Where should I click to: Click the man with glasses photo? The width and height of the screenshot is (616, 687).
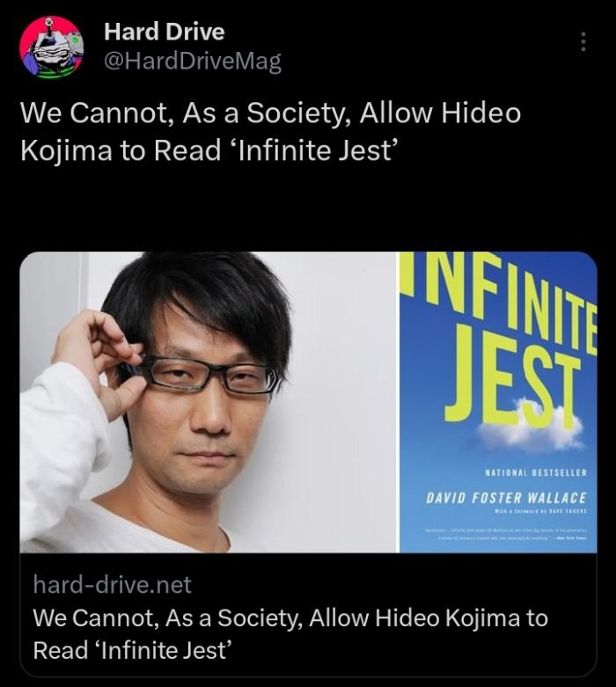tap(208, 402)
